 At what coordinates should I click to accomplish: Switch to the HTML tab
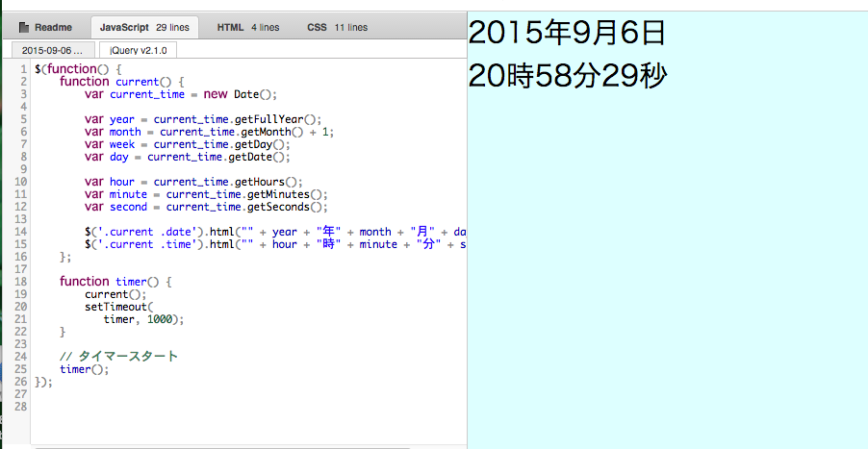247,27
